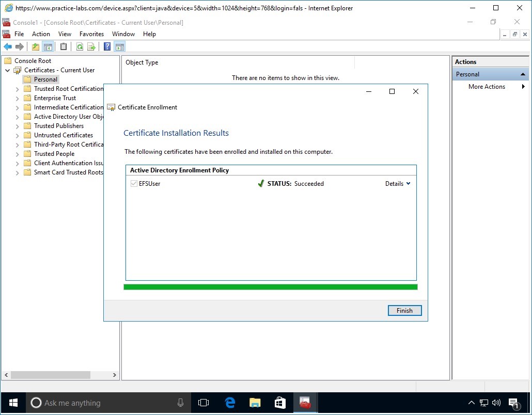Expand the Trusted Root Certification node
The width and height of the screenshot is (532, 415).
coord(17,88)
